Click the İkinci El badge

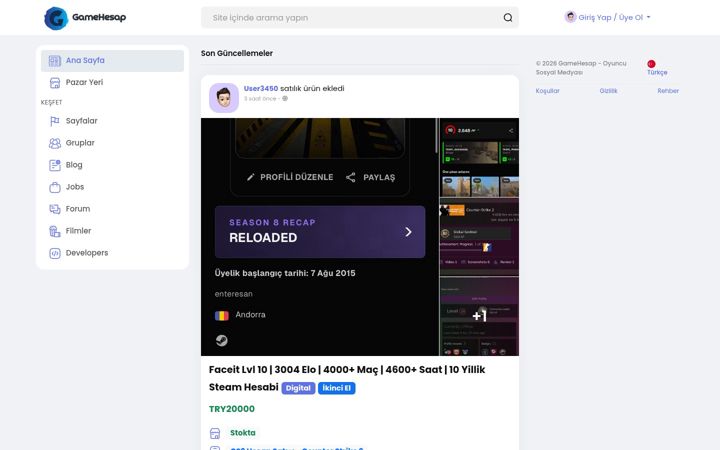click(337, 388)
